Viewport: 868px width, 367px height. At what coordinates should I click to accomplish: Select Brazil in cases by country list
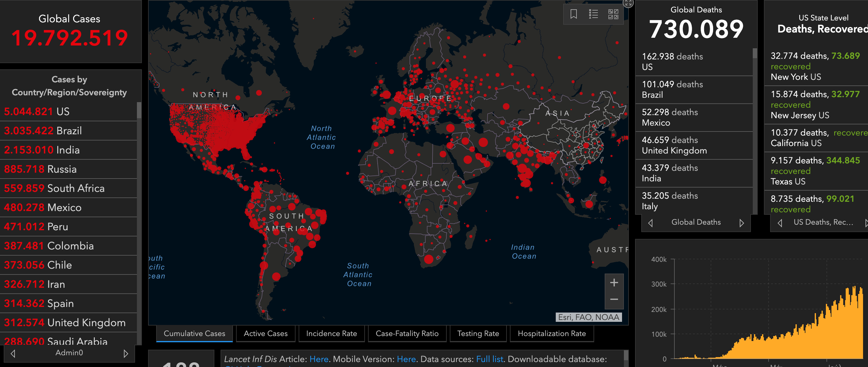point(69,131)
